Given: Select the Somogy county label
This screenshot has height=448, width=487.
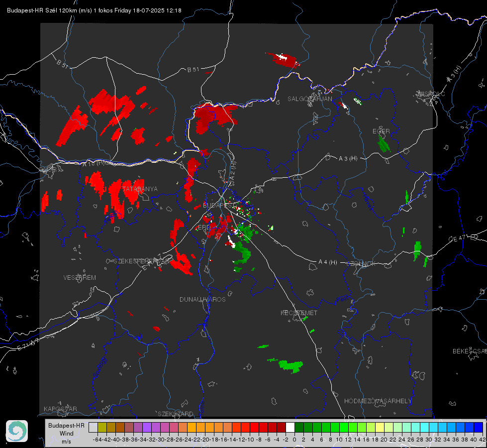Looking at the screenshot, I should click(99, 367).
